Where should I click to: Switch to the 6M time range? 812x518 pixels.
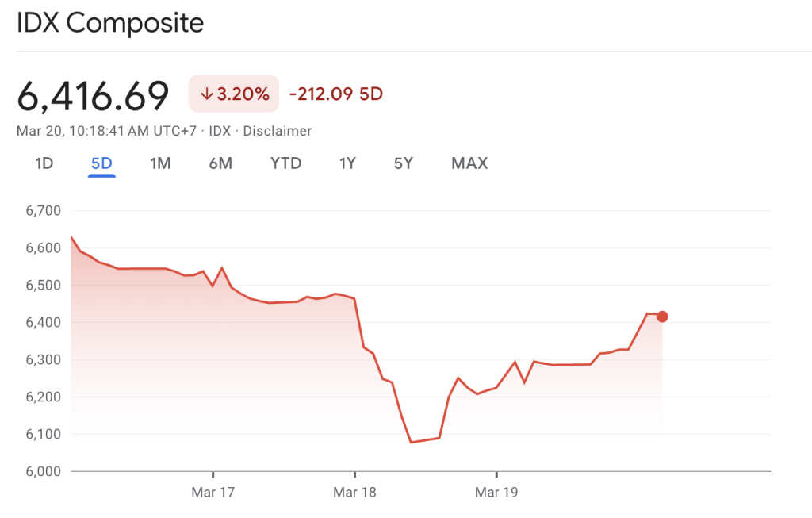pos(220,163)
